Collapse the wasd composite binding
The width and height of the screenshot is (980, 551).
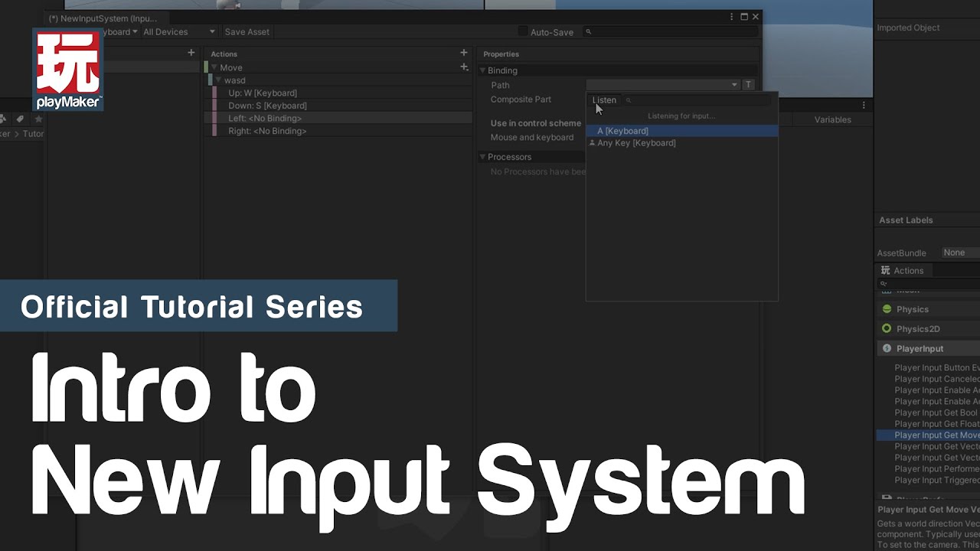(x=219, y=80)
